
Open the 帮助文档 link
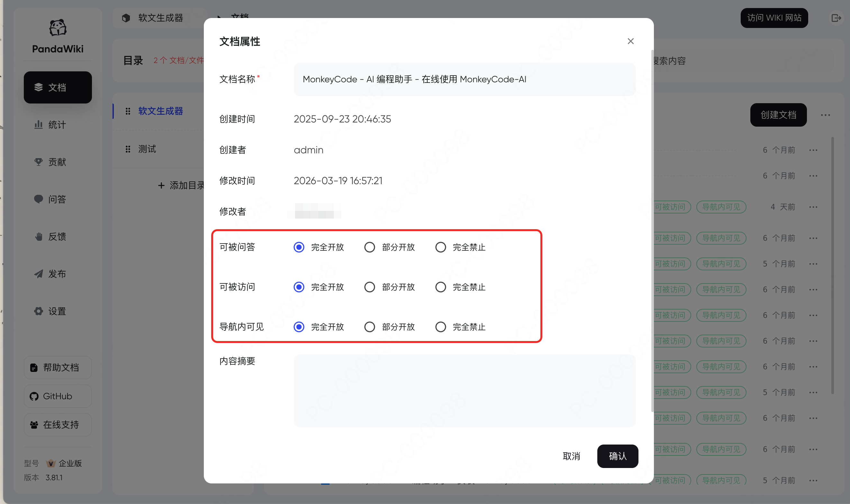point(58,367)
